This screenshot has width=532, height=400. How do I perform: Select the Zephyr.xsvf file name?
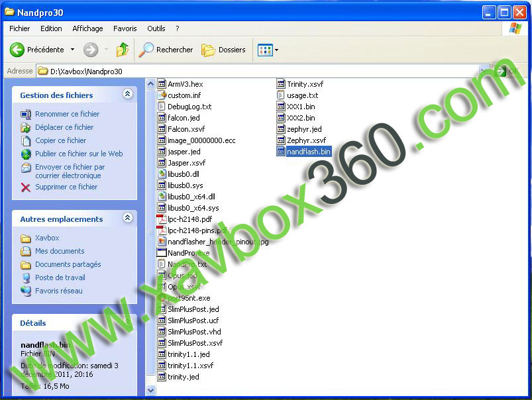(x=306, y=140)
